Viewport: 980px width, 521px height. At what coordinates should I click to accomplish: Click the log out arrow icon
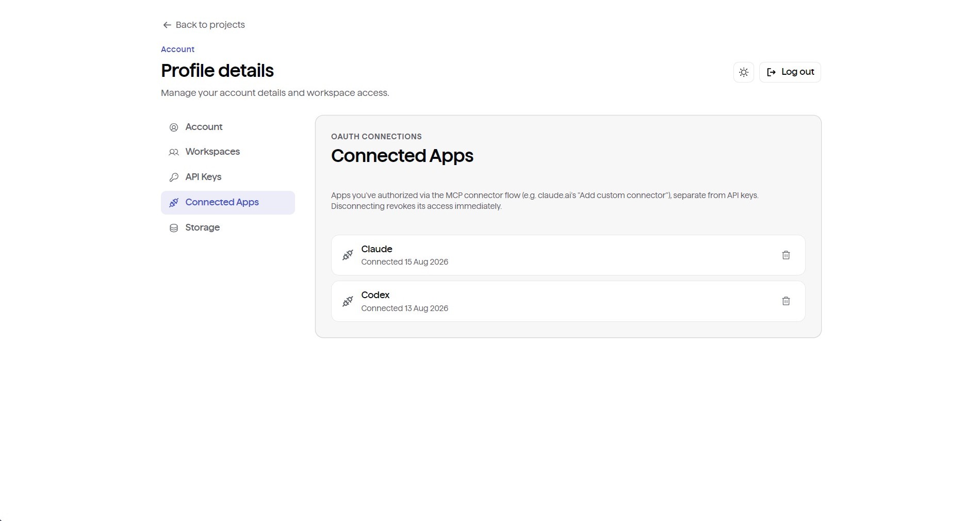pos(771,72)
